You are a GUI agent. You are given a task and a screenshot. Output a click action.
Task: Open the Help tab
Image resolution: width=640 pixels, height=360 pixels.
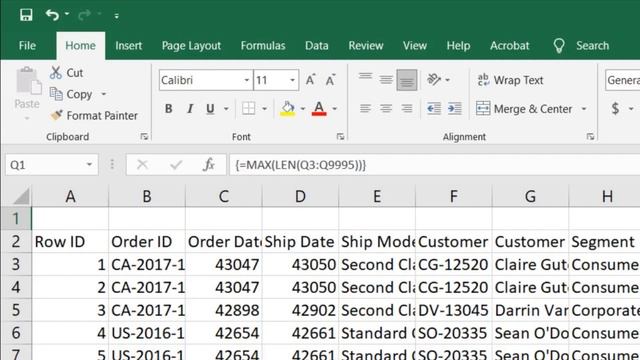(x=458, y=46)
